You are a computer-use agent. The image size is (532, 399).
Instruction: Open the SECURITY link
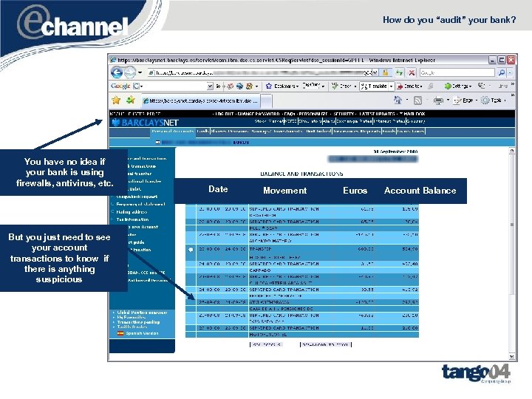coord(344,114)
